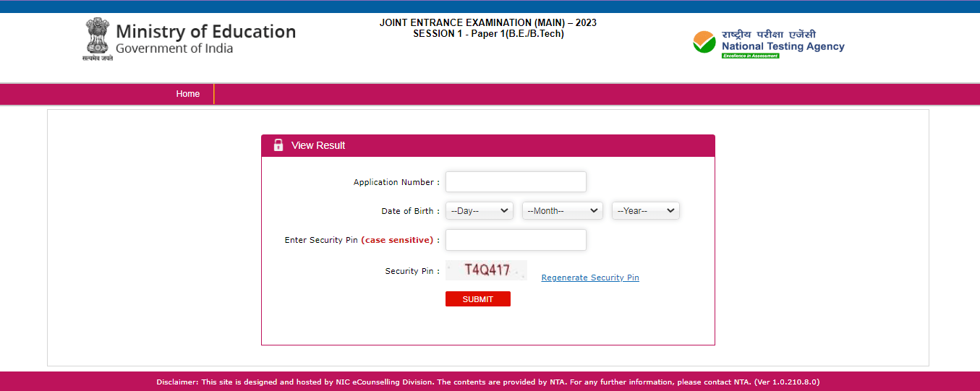This screenshot has width=980, height=391.
Task: Click the Regenerate Security Pin link
Action: pyautogui.click(x=590, y=278)
